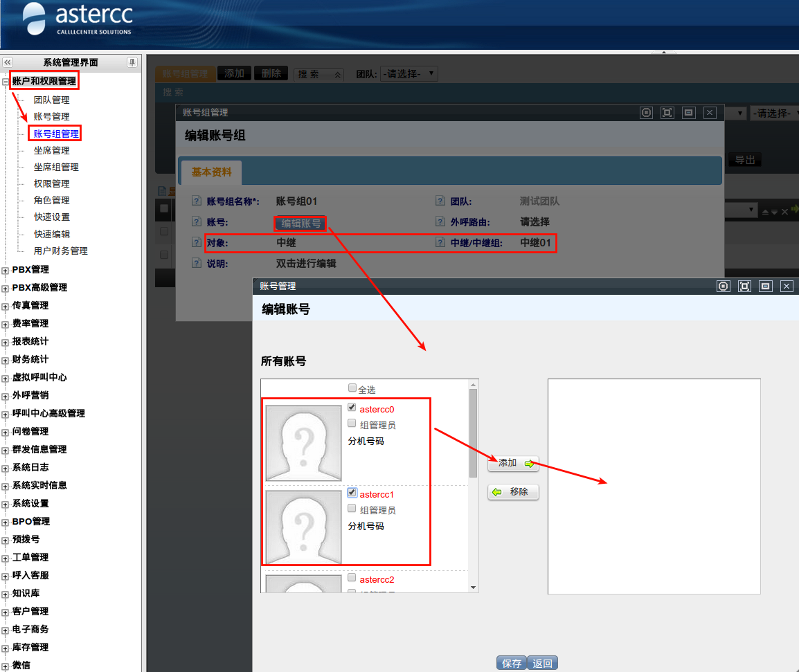Click the 编辑账号 button

(x=301, y=223)
